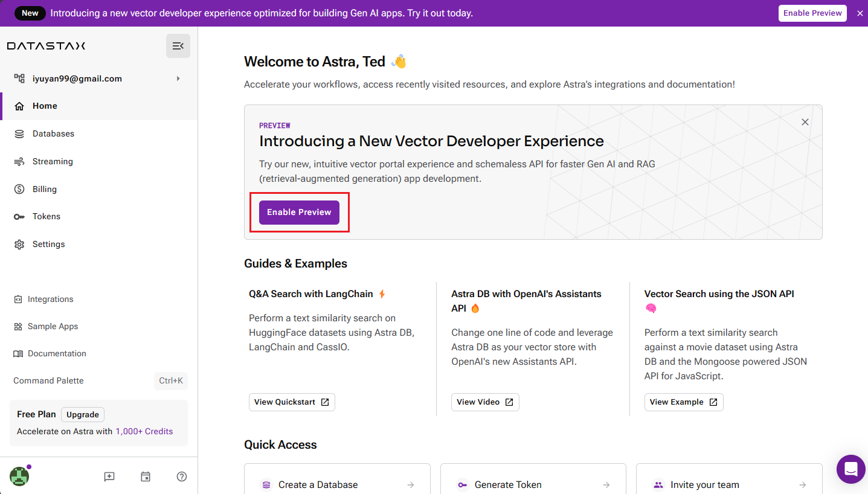The image size is (868, 494).
Task: Click the Databases stack icon
Action: pos(19,134)
